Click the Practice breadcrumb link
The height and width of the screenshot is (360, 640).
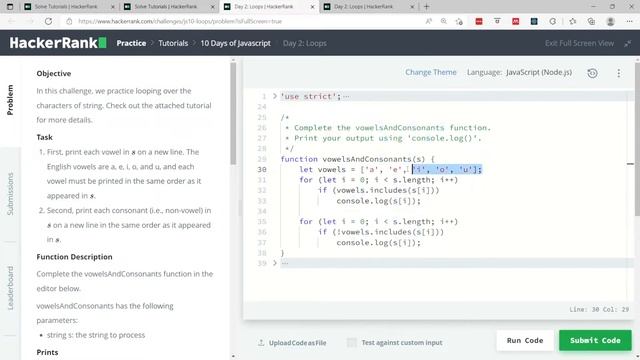[x=131, y=43]
